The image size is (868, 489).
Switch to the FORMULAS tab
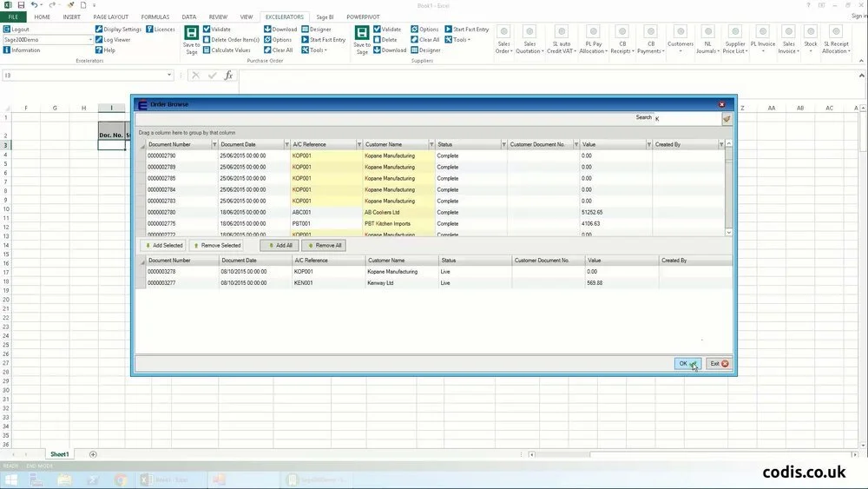155,17
